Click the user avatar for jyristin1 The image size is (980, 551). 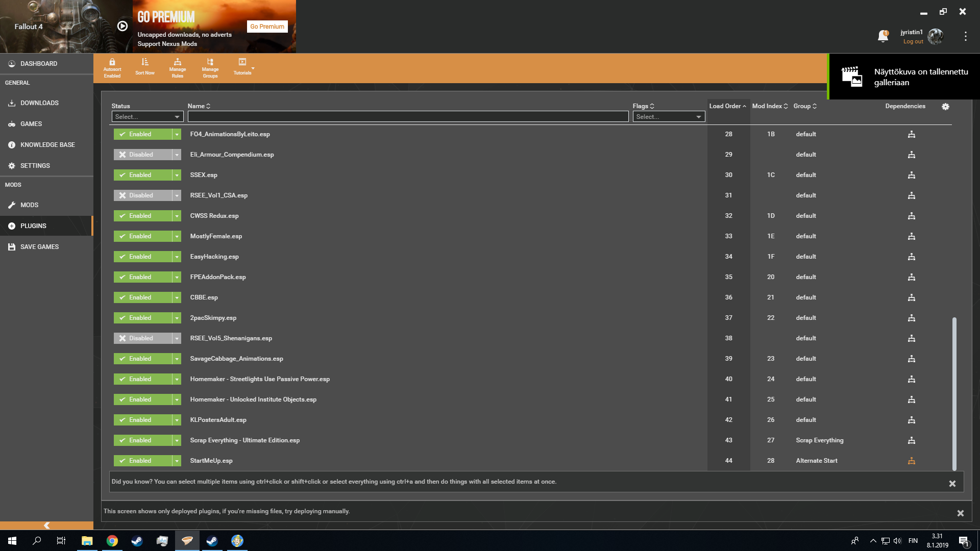(x=936, y=36)
